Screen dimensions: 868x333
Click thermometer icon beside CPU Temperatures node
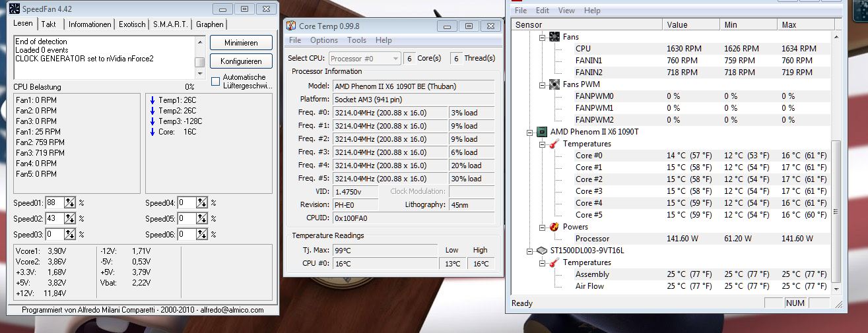pos(554,144)
